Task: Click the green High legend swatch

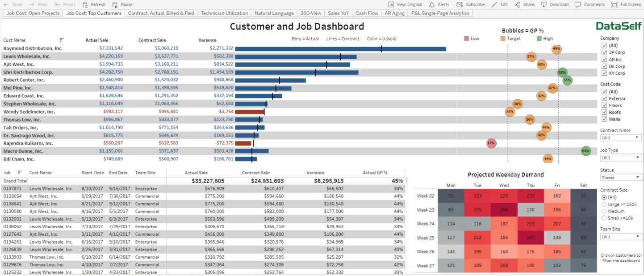Action: tap(539, 39)
